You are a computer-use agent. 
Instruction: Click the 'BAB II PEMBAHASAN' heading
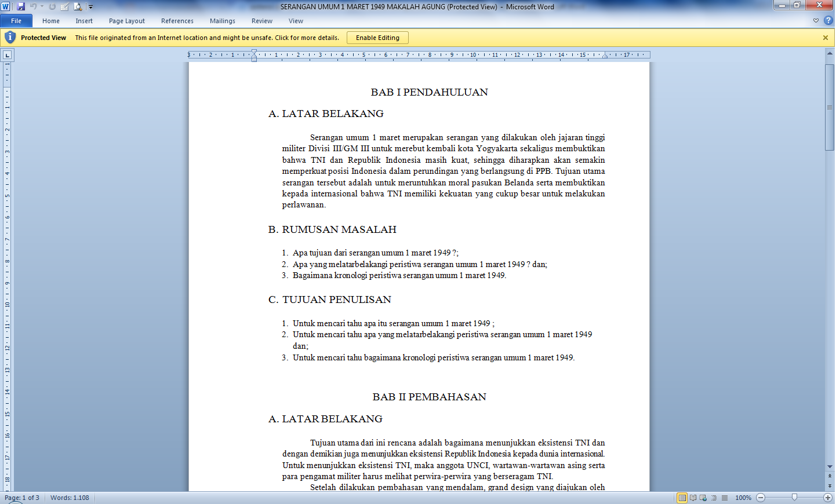click(x=430, y=397)
